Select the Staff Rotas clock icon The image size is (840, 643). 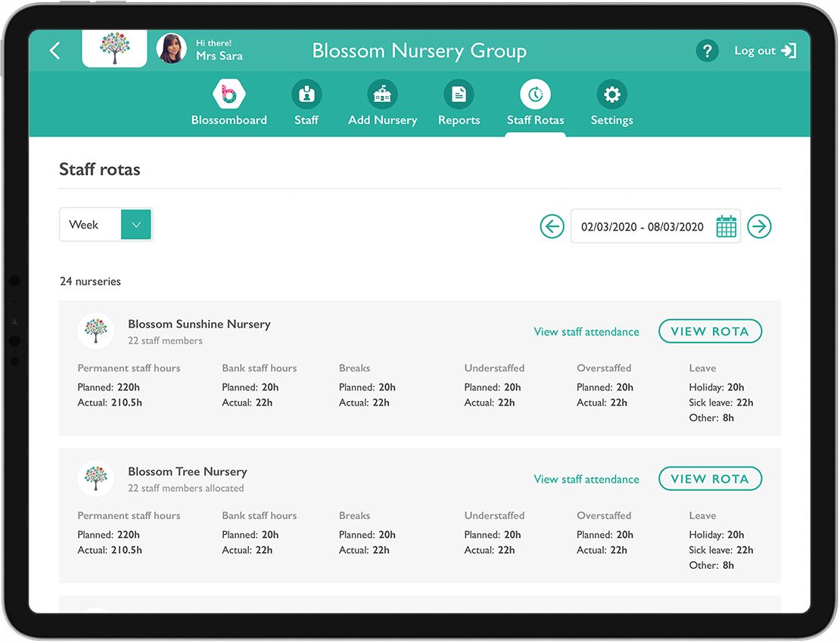(535, 95)
